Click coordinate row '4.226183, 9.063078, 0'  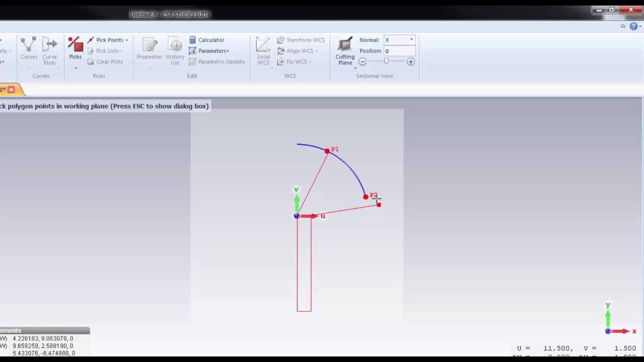point(43,338)
